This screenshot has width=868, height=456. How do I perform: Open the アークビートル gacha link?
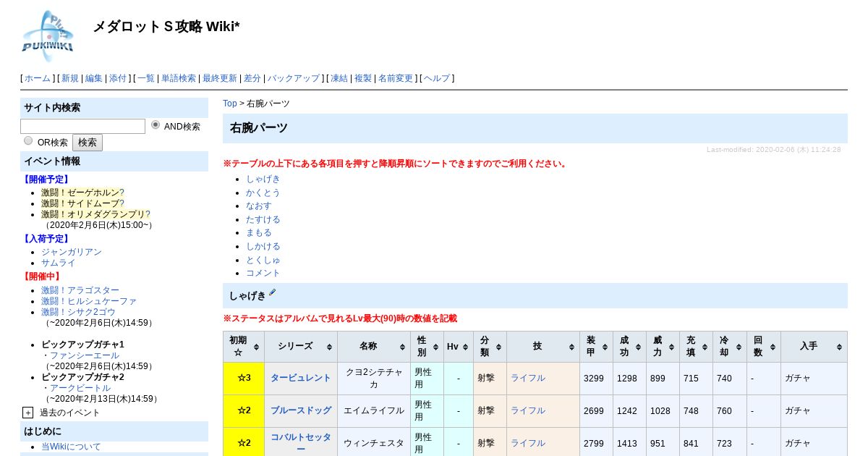(80, 388)
